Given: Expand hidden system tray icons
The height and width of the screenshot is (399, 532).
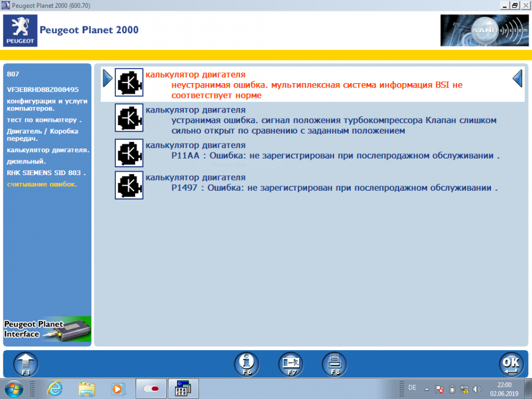Looking at the screenshot, I should tap(426, 388).
